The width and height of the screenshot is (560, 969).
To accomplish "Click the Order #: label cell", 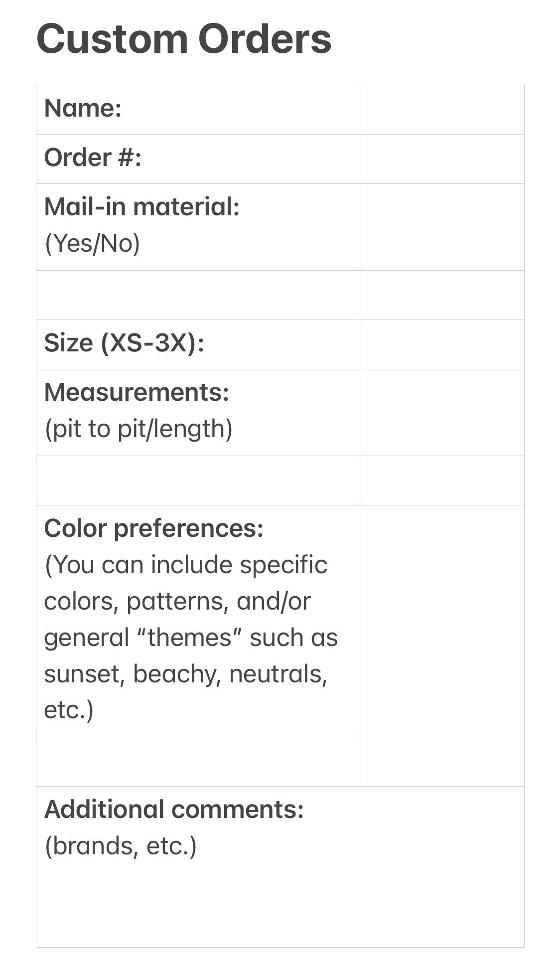I will click(197, 159).
